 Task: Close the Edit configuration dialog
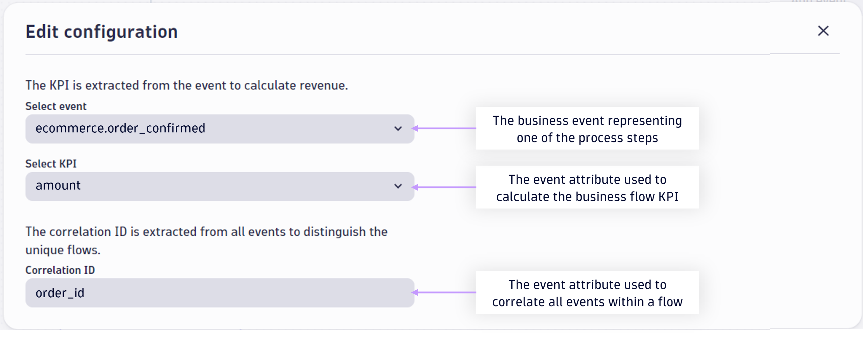pyautogui.click(x=824, y=31)
